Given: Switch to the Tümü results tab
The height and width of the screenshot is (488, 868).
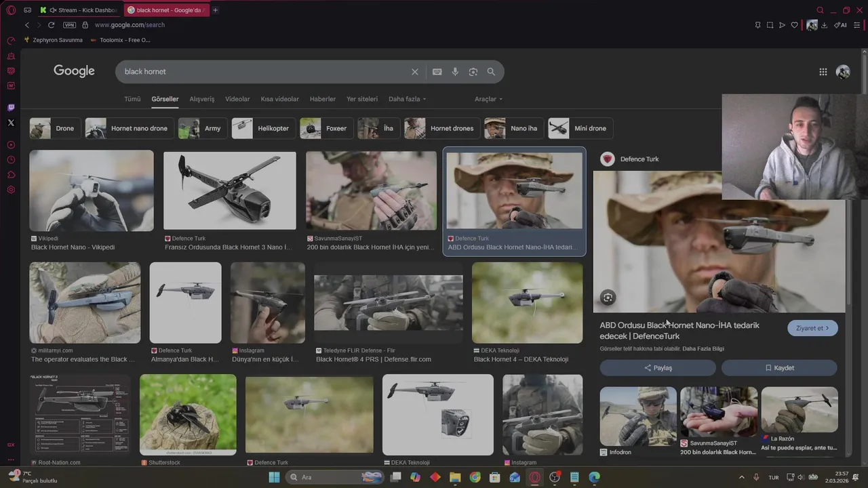Looking at the screenshot, I should (x=132, y=99).
